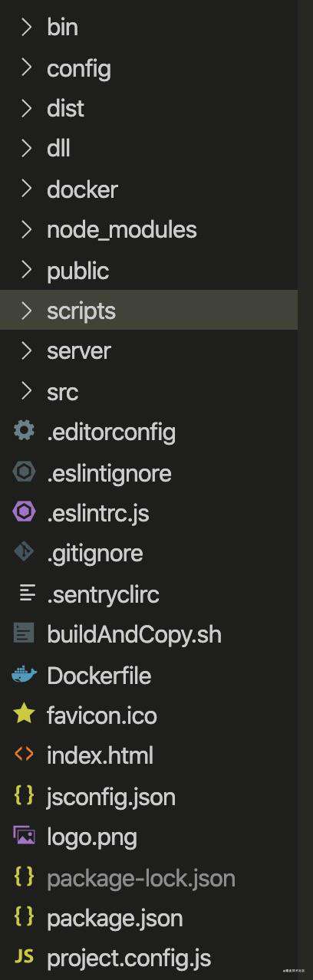Screen dimensions: 313x980
Task: Click the braces icon beside package.json
Action: click(x=25, y=916)
